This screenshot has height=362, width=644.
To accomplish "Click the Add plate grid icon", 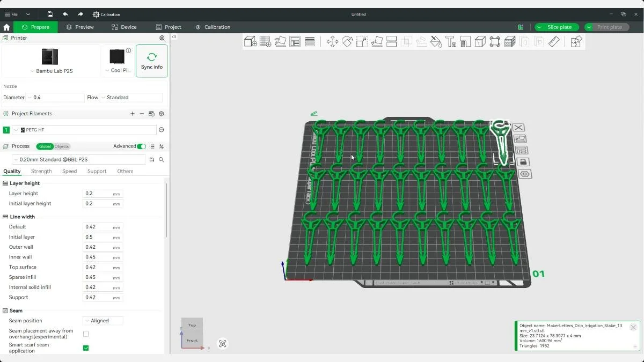I will [265, 41].
